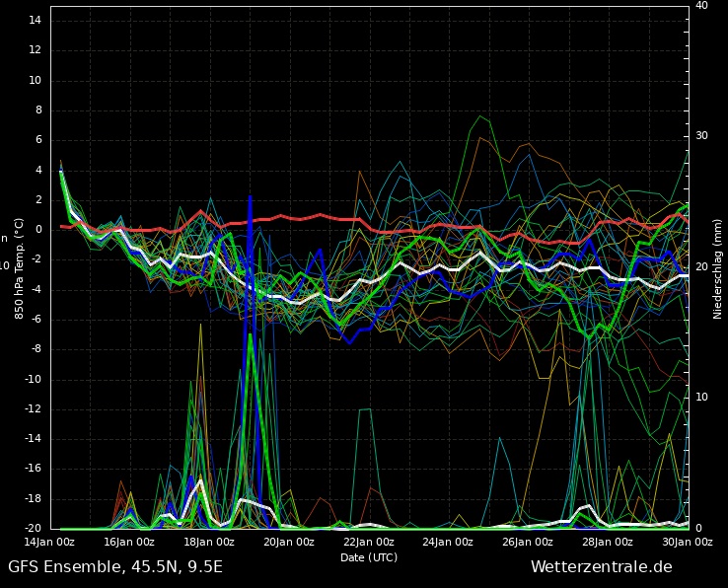This screenshot has height=588, width=728.
Task: Select the 14Jan 00z date tick label
Action: [49, 542]
